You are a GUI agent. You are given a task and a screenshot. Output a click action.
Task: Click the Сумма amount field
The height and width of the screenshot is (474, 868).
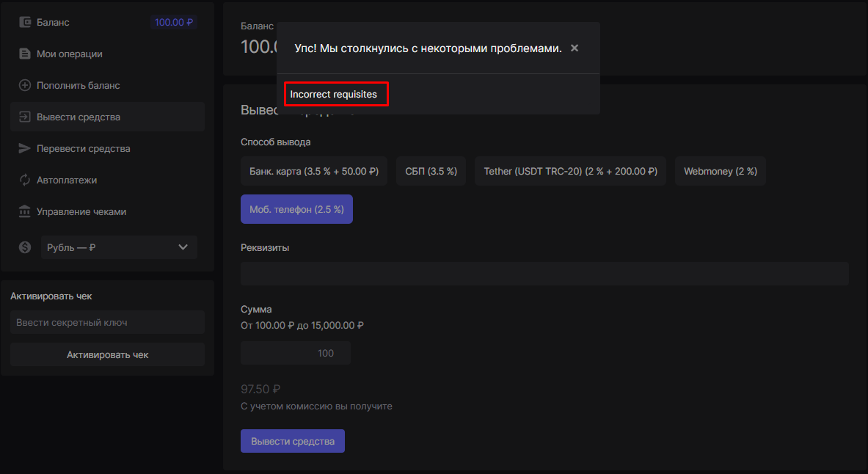point(295,354)
